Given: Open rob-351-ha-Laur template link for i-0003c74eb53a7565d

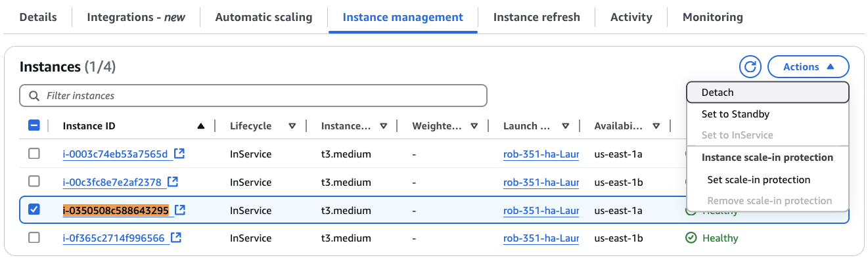Looking at the screenshot, I should (541, 154).
